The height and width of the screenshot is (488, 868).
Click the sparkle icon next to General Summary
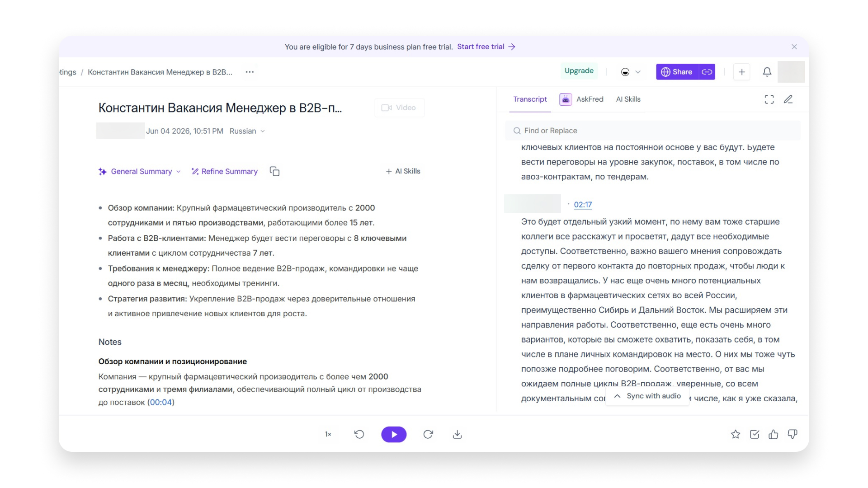coord(103,172)
